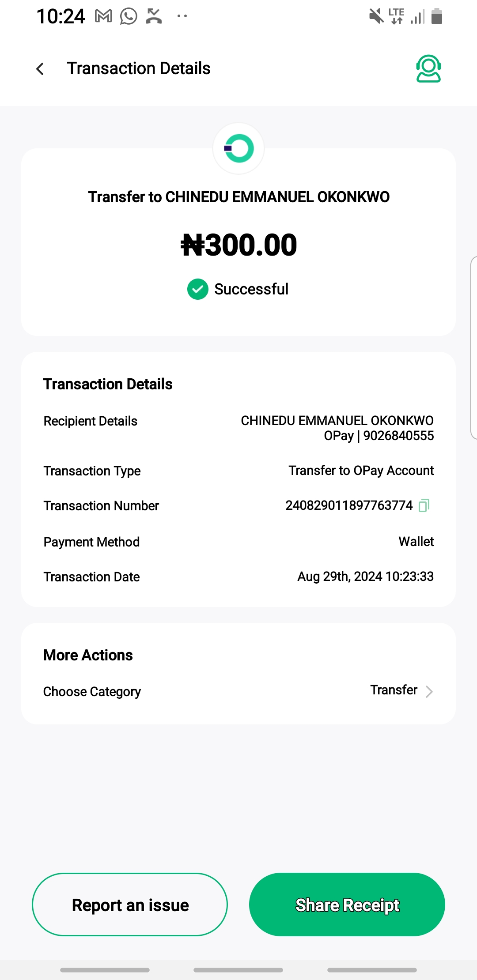Tap the center home navigation bar
Screen dimensions: 477x980
click(x=238, y=970)
